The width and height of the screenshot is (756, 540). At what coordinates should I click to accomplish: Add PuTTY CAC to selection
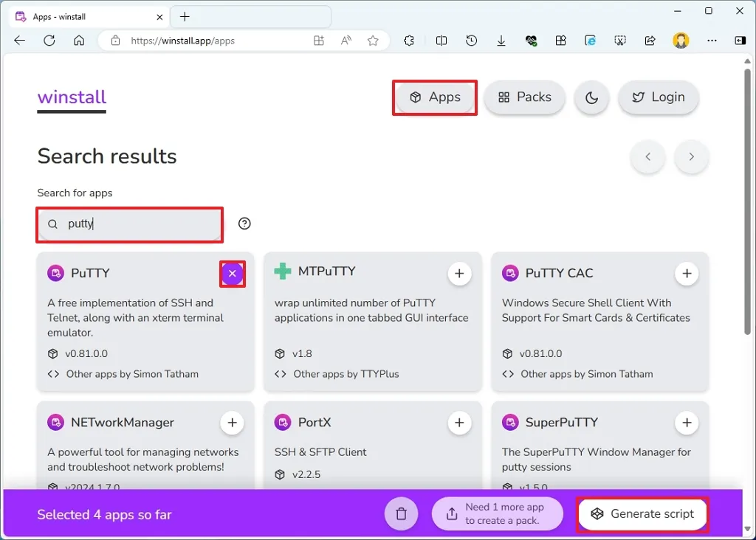pos(687,274)
